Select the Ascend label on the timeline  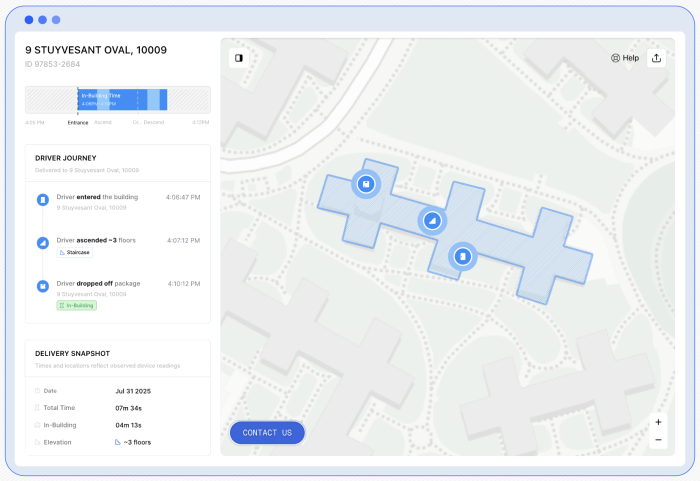pos(103,123)
